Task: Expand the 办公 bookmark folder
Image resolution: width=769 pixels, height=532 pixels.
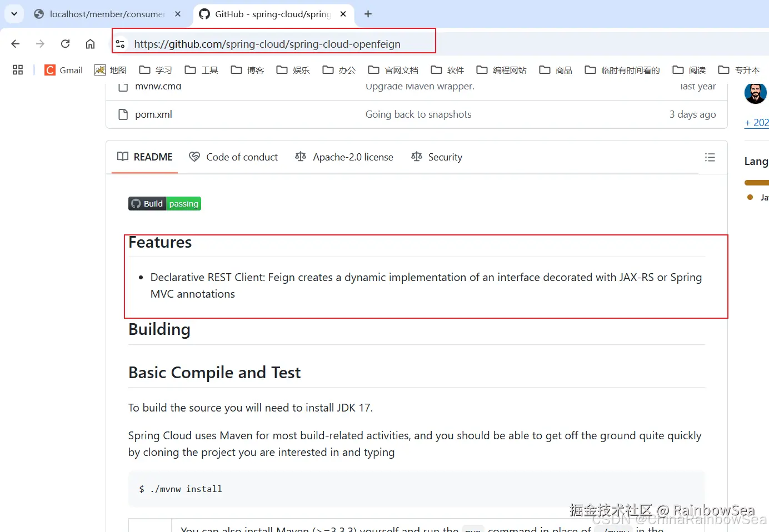Action: (x=339, y=70)
